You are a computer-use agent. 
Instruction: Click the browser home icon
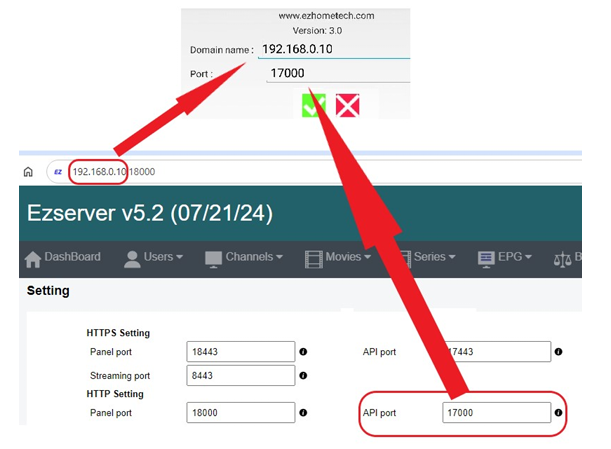[28, 171]
